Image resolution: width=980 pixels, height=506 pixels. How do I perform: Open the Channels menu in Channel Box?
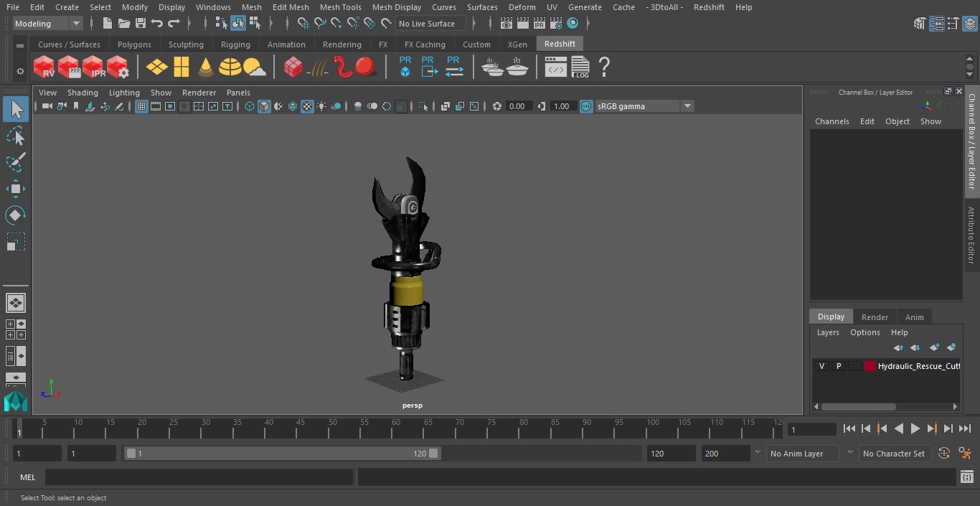point(831,121)
